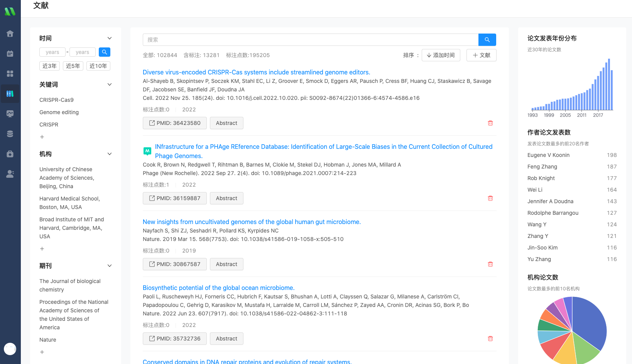Click the database stack sidebar icon

pyautogui.click(x=10, y=134)
